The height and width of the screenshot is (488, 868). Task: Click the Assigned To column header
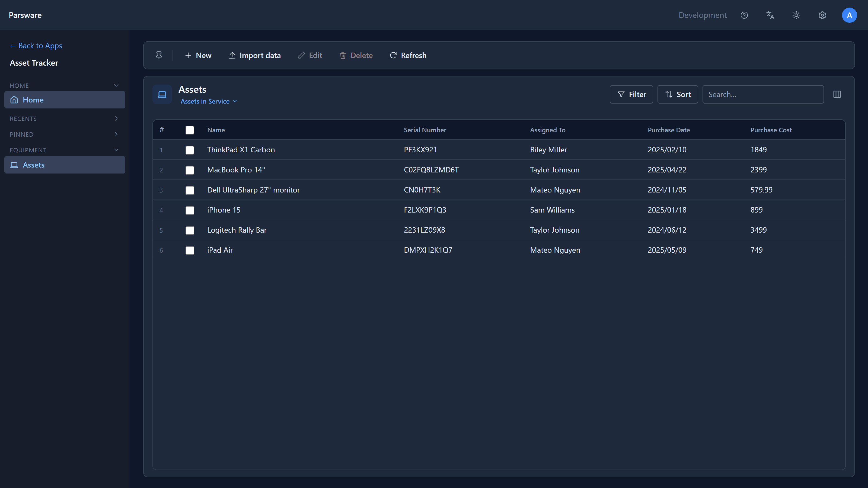(548, 130)
